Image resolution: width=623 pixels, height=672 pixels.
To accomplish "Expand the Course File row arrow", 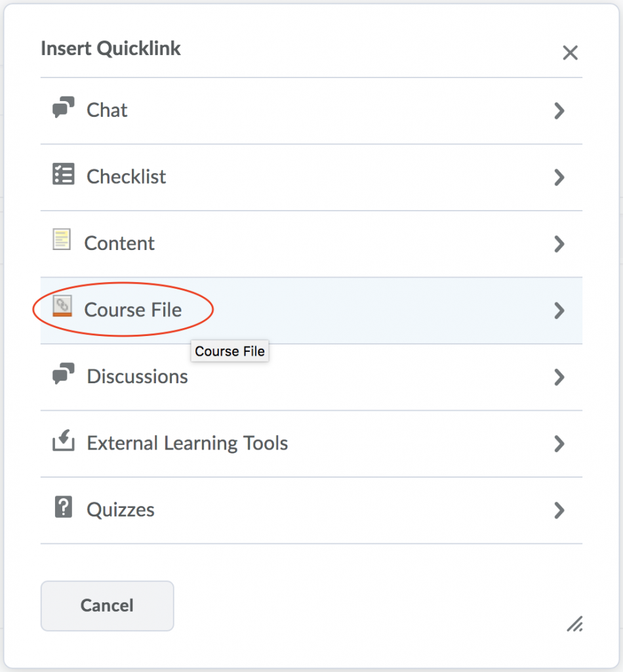I will coord(559,311).
